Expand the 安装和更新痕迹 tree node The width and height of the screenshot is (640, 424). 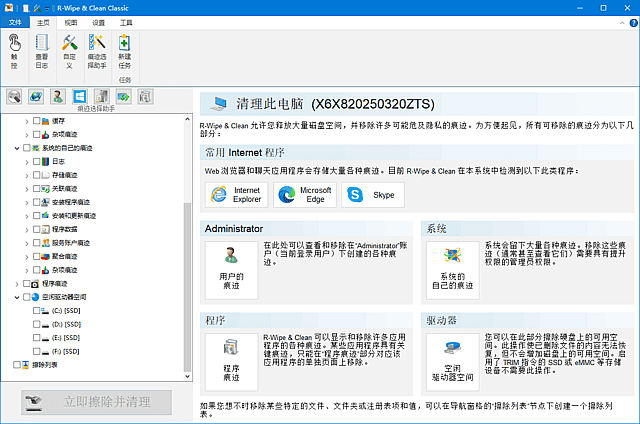27,216
